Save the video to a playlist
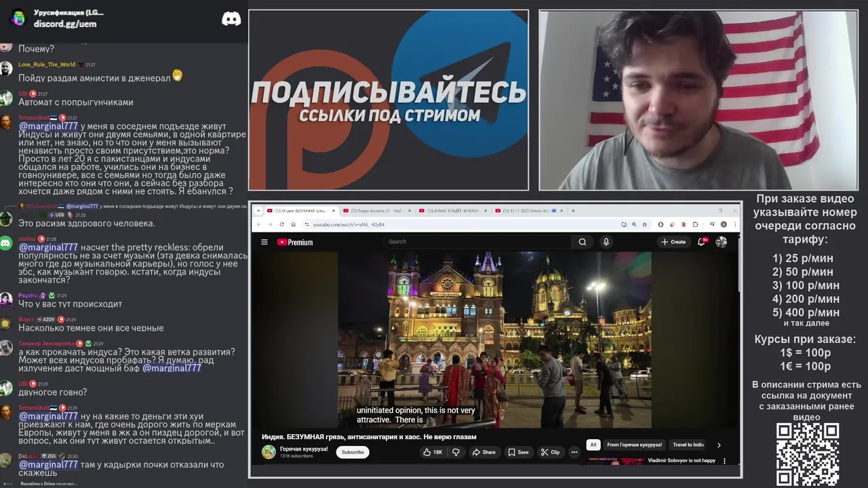This screenshot has height=488, width=868. [519, 452]
